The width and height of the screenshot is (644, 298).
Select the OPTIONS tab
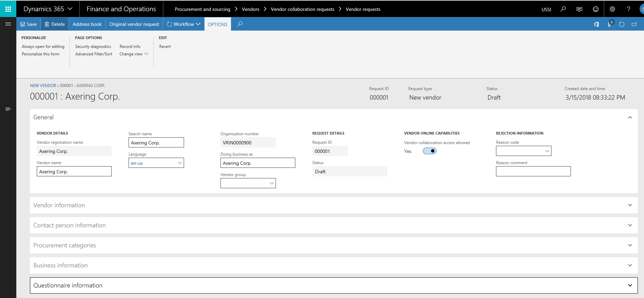point(217,24)
